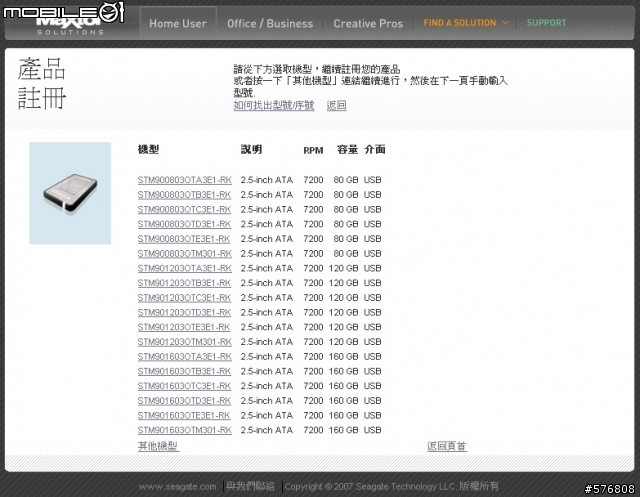The width and height of the screenshot is (640, 497).
Task: Open the Creative Pros section
Action: [x=368, y=24]
